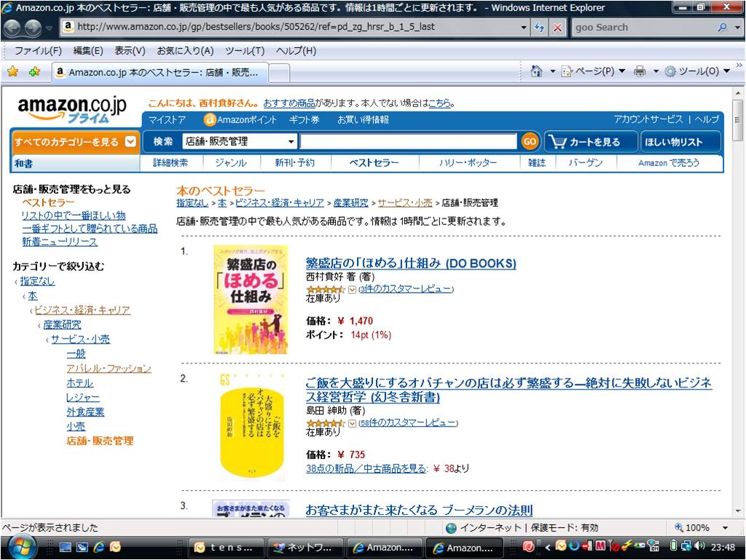746x560 pixels.
Task: Click scrollbar down arrow
Action: (737, 511)
